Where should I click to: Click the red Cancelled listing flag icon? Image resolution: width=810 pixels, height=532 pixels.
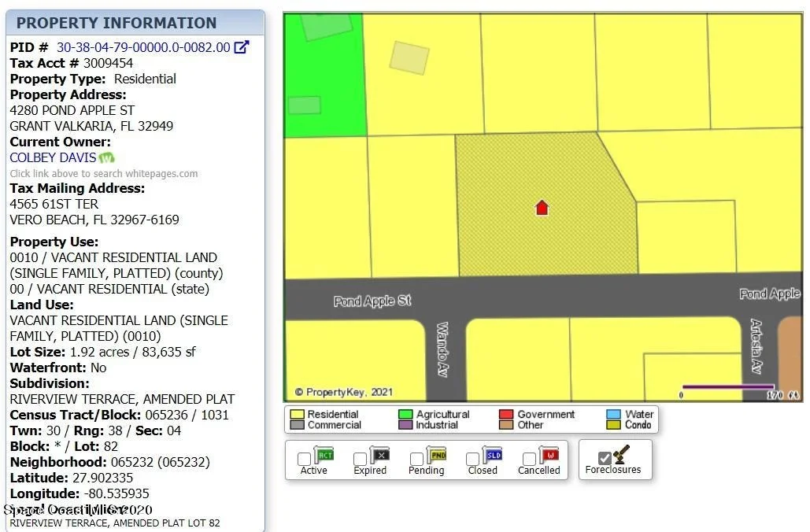[x=549, y=455]
